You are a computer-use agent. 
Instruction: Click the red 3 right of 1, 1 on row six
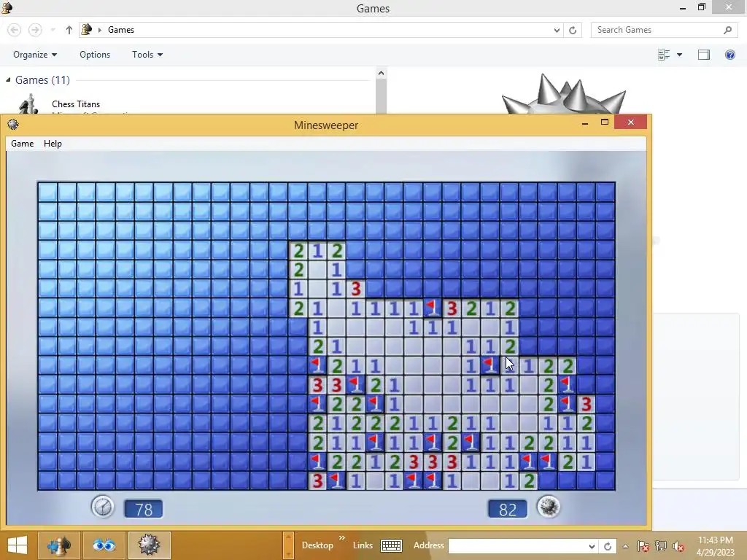[355, 289]
